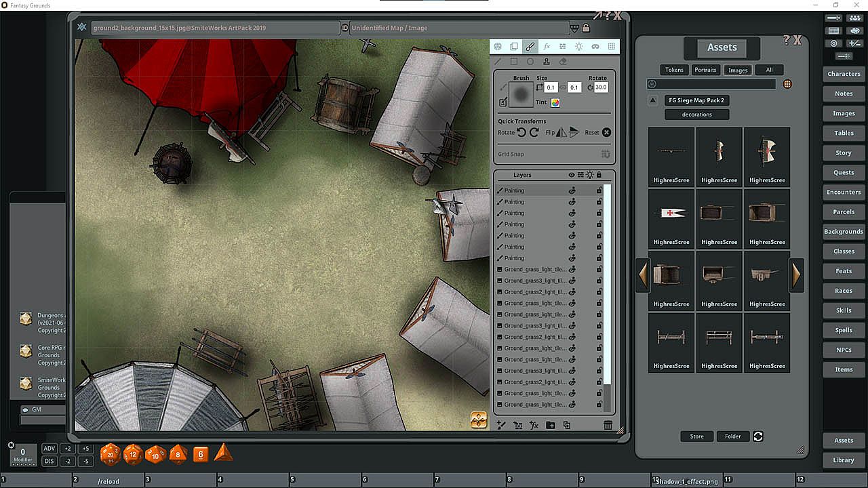Open the brush Tint color picker
This screenshot has width=868, height=488.
coord(555,103)
